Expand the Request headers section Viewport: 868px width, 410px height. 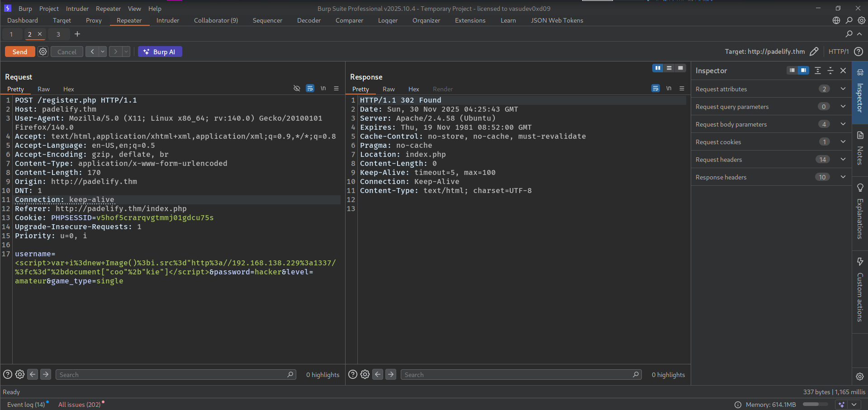(843, 159)
